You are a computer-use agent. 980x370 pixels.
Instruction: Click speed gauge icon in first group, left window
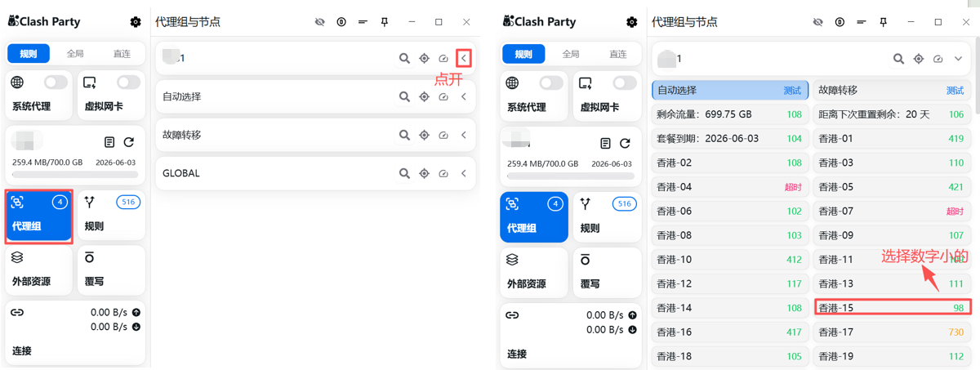pyautogui.click(x=443, y=58)
